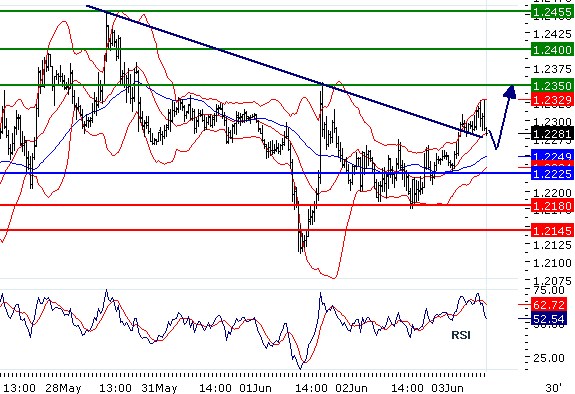Screen dimensions: 575x394
Task: Click the 31May date label
Action: (159, 388)
